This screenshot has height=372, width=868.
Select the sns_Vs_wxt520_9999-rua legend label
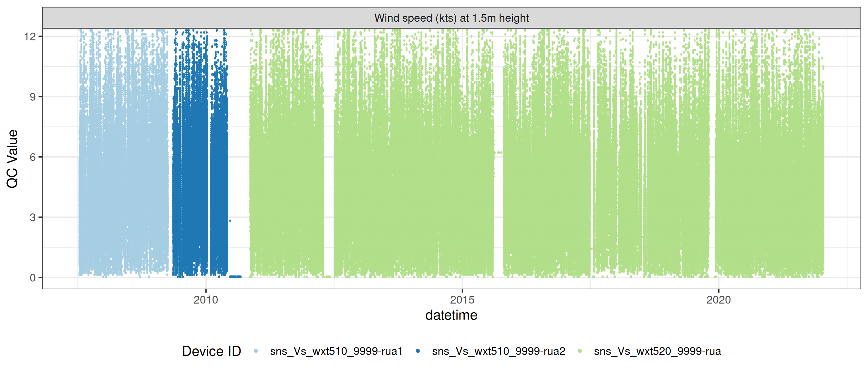pyautogui.click(x=657, y=351)
